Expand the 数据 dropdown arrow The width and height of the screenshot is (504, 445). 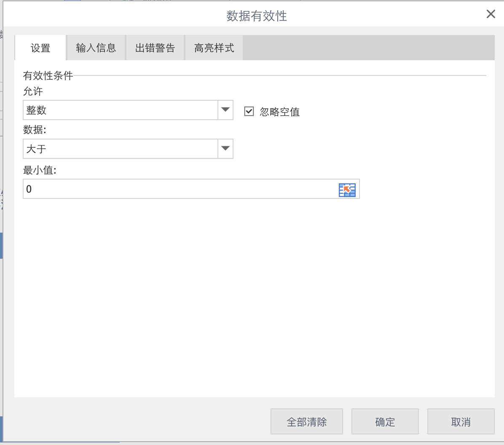click(x=225, y=149)
